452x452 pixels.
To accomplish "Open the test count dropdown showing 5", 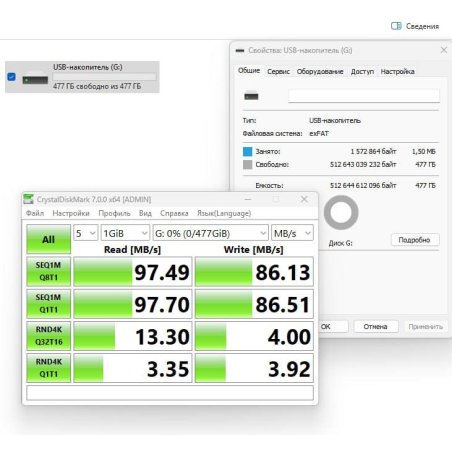I will [85, 233].
